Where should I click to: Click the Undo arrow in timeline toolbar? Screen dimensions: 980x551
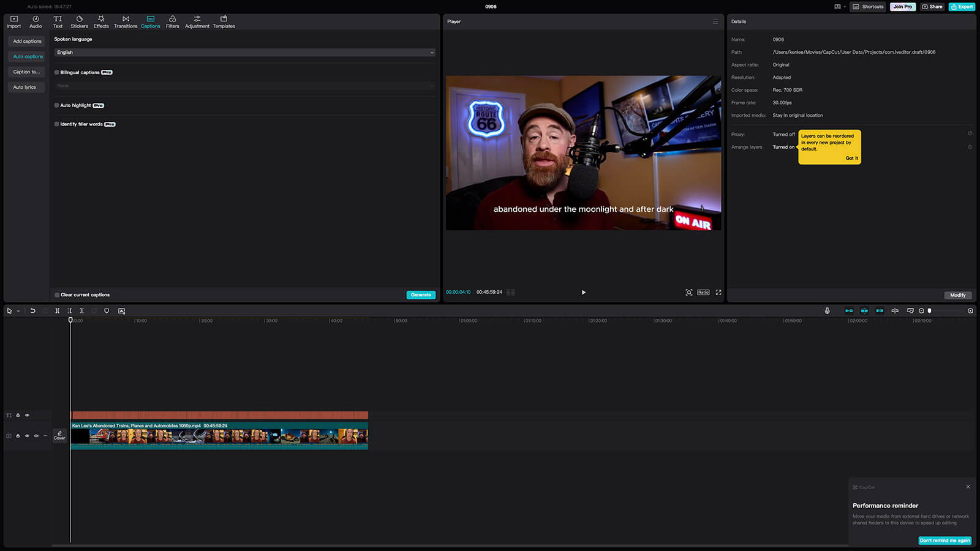click(32, 311)
